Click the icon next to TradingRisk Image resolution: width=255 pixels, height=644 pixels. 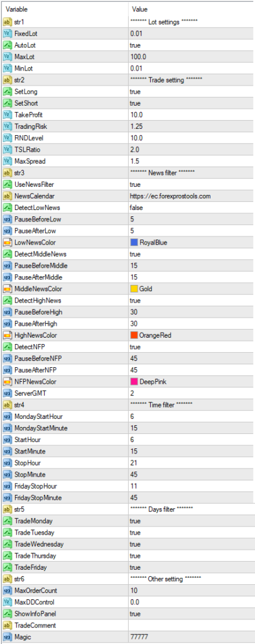tap(7, 126)
